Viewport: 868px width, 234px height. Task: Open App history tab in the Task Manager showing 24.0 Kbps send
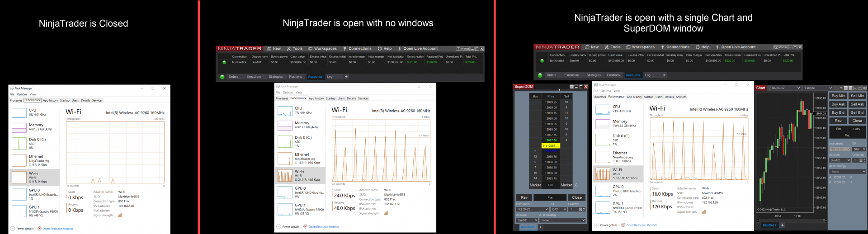(x=316, y=98)
